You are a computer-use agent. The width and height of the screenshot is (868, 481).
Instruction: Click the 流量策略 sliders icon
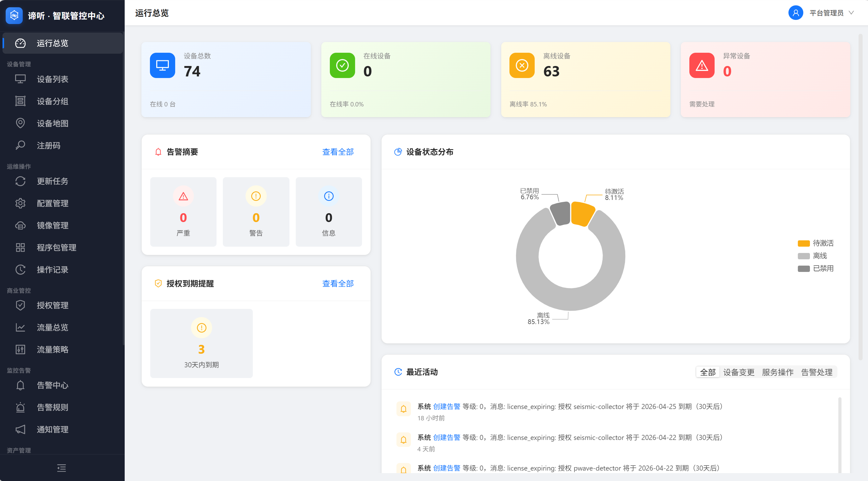pyautogui.click(x=20, y=350)
